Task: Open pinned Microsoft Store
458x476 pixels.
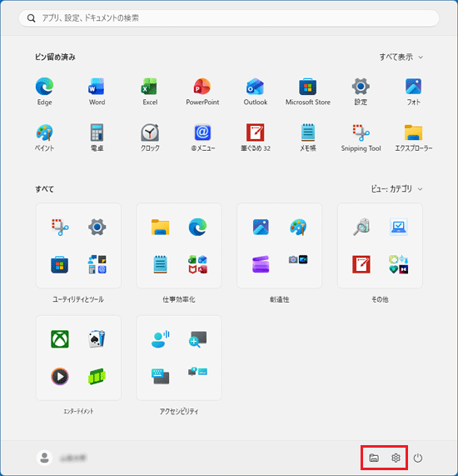Action: click(308, 92)
